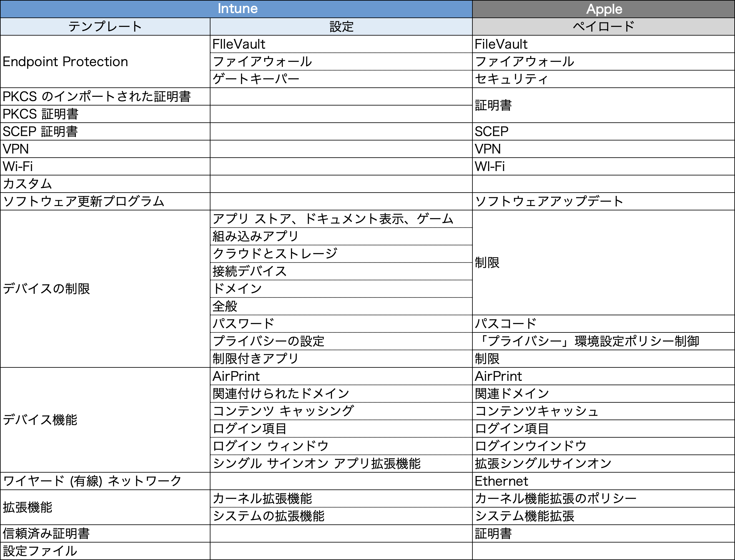Click the パスコード payload cell
Viewport: 735px width, 560px height.
coord(506,324)
